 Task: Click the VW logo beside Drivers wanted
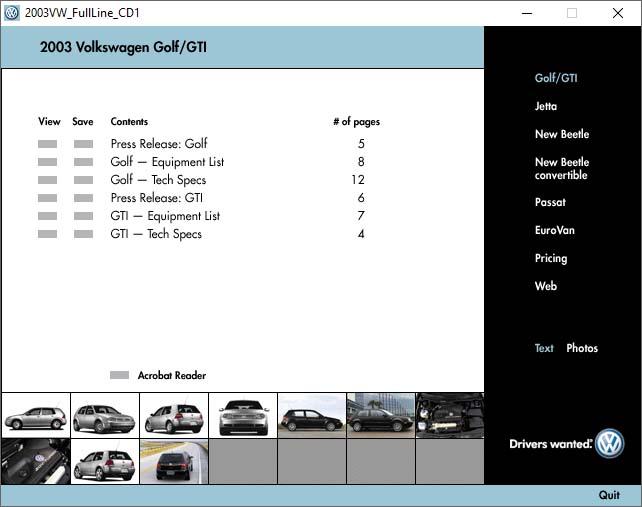pyautogui.click(x=610, y=444)
